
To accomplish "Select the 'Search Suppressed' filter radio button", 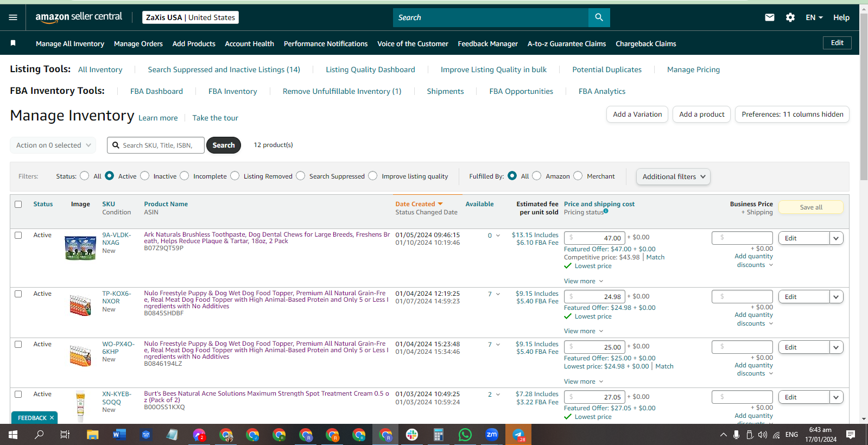I will (301, 176).
